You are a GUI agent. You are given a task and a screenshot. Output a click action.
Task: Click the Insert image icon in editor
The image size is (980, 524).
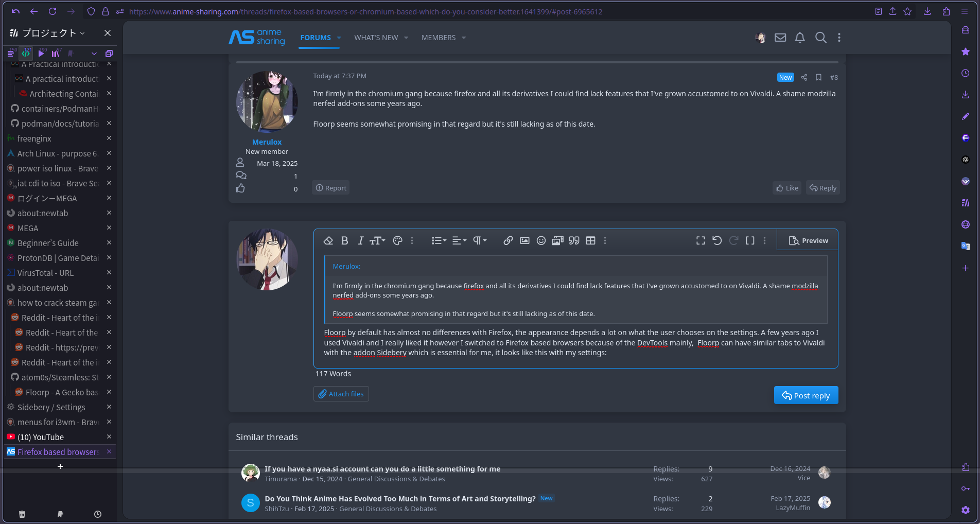coord(524,240)
